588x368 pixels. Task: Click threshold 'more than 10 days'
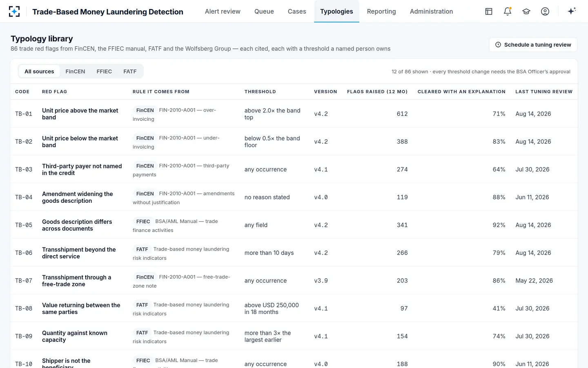pos(269,253)
